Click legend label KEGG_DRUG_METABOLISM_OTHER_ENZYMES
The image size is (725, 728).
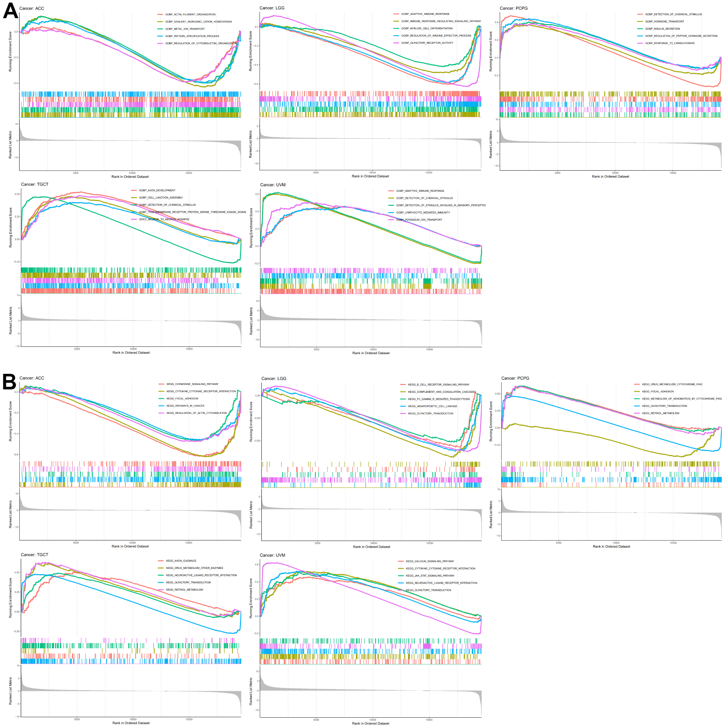[x=194, y=568]
